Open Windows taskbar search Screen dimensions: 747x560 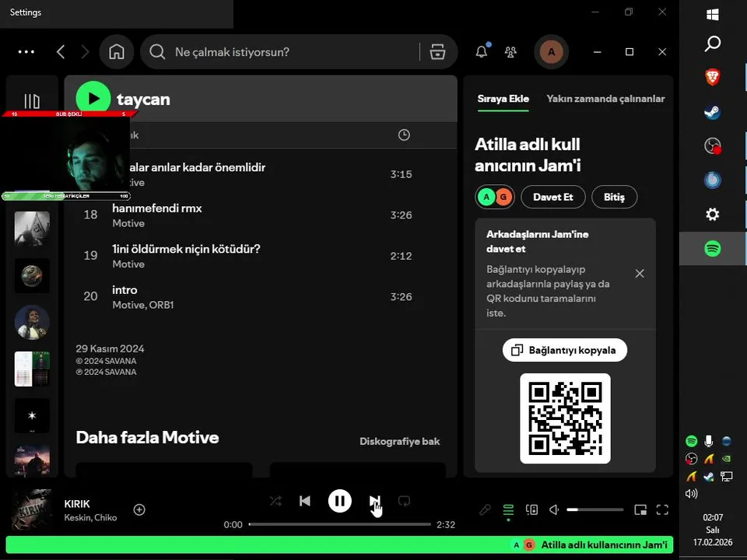[x=713, y=44]
